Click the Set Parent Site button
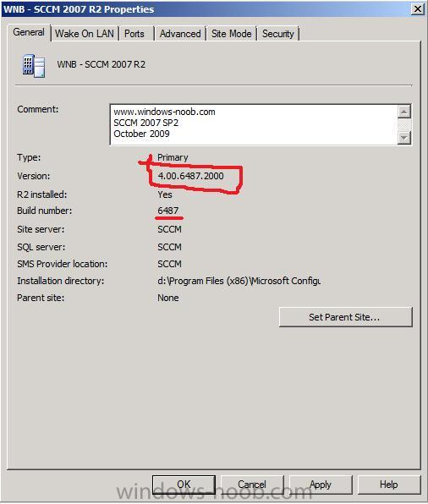Viewport: 428px width, 504px height. tap(345, 317)
